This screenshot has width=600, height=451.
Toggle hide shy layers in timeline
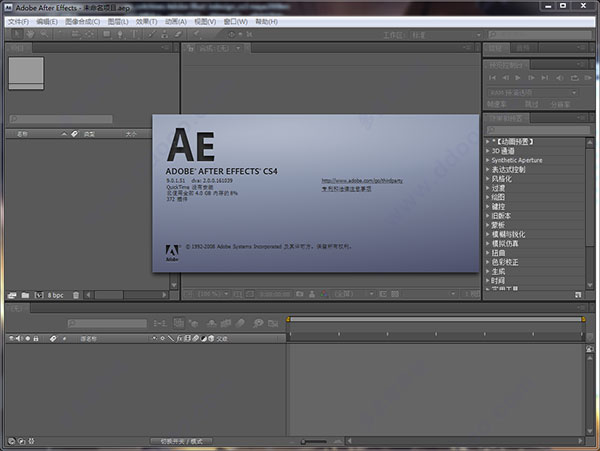point(211,324)
